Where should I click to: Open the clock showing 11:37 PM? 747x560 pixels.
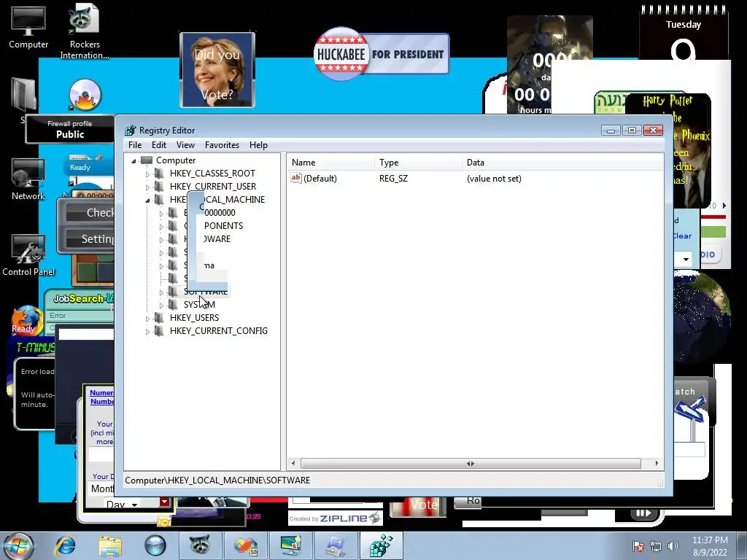[710, 546]
